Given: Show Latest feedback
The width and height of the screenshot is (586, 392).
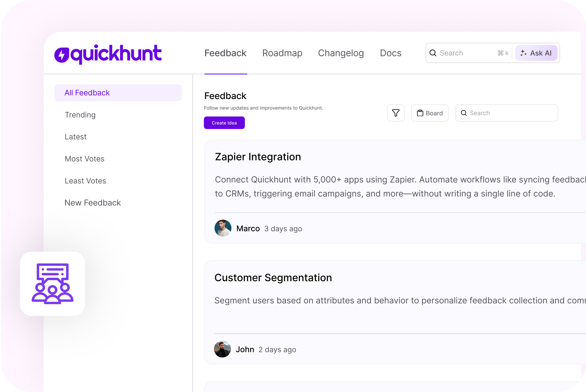Looking at the screenshot, I should tap(76, 137).
